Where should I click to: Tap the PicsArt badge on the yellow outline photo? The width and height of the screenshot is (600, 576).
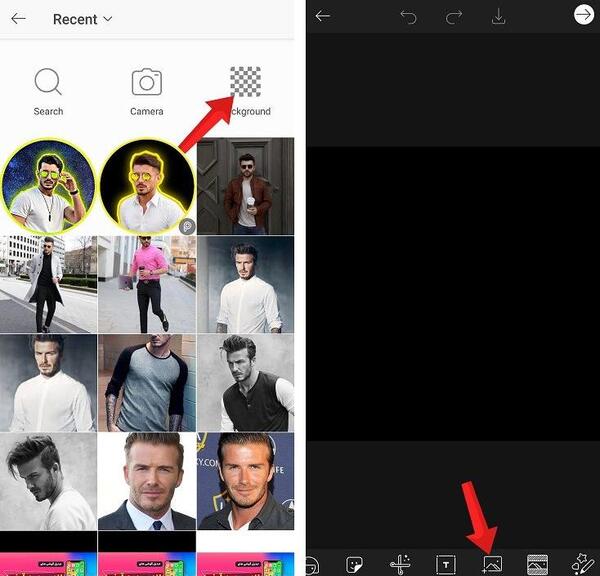187,226
